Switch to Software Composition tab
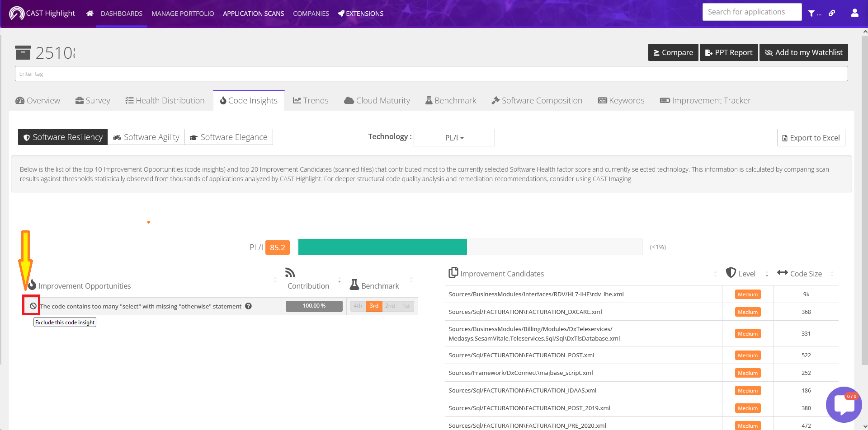 click(537, 100)
